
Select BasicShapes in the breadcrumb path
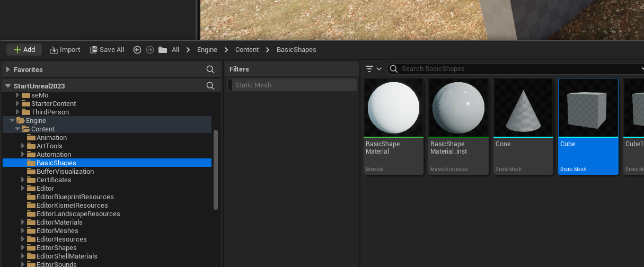point(296,50)
